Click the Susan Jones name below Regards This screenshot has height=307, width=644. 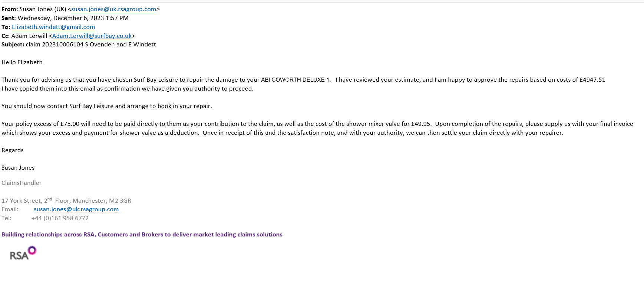[x=18, y=168]
